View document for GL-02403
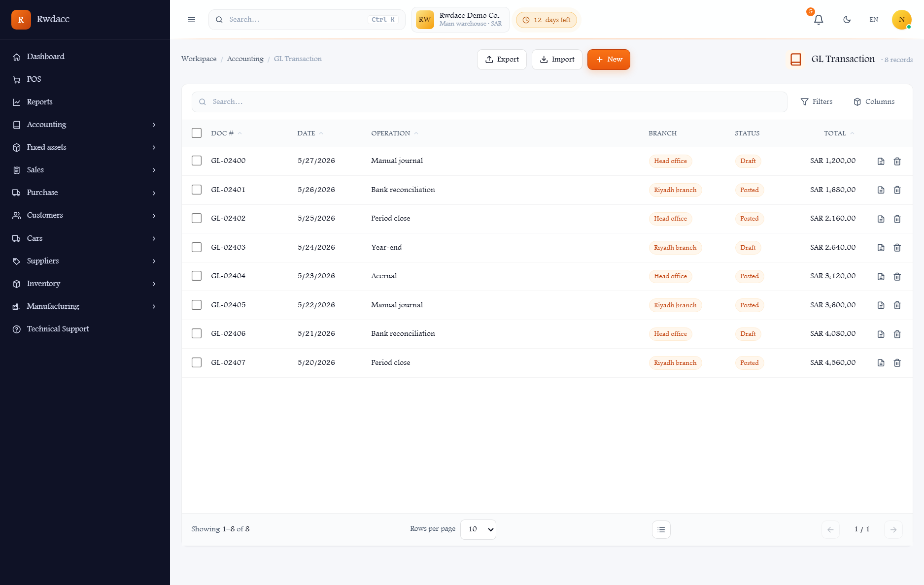Image resolution: width=924 pixels, height=585 pixels. click(881, 248)
